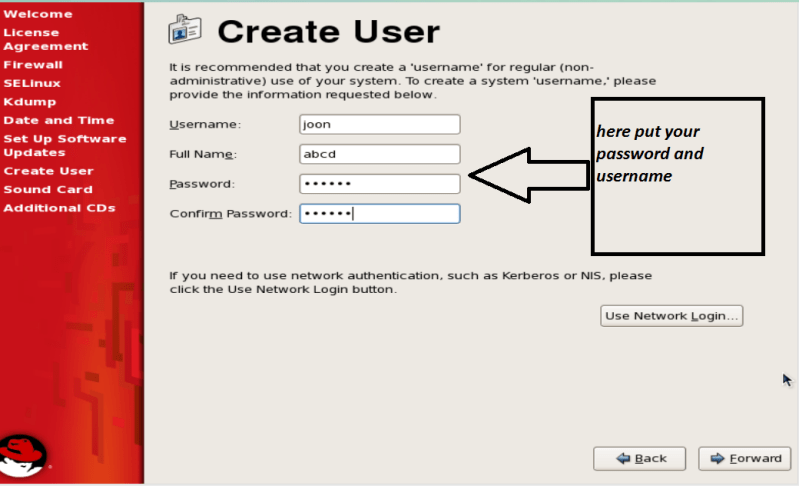
Task: Select License Agreement in the sidebar
Action: pos(46,39)
